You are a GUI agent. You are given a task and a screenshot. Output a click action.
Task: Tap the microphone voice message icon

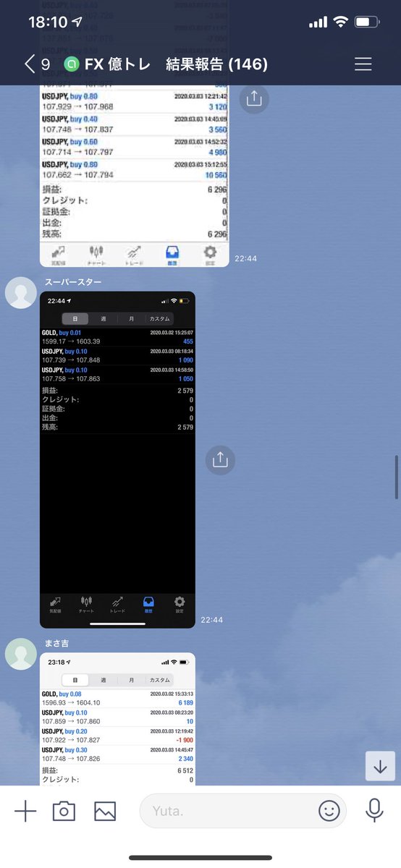(374, 811)
